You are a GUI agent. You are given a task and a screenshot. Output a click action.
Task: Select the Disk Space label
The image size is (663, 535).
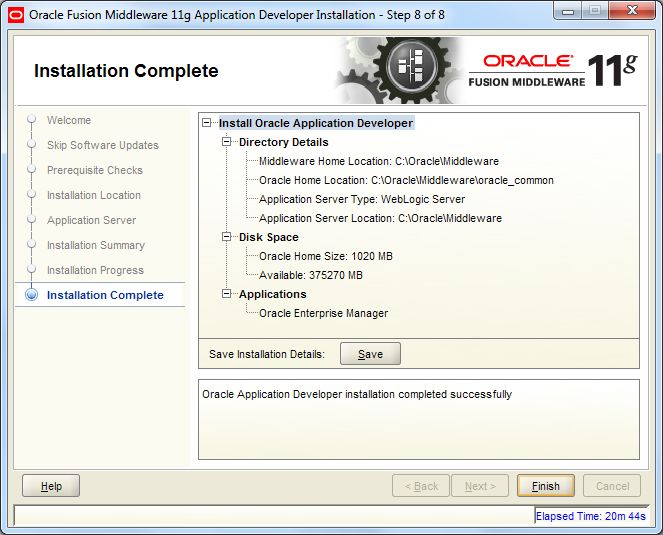tap(269, 237)
